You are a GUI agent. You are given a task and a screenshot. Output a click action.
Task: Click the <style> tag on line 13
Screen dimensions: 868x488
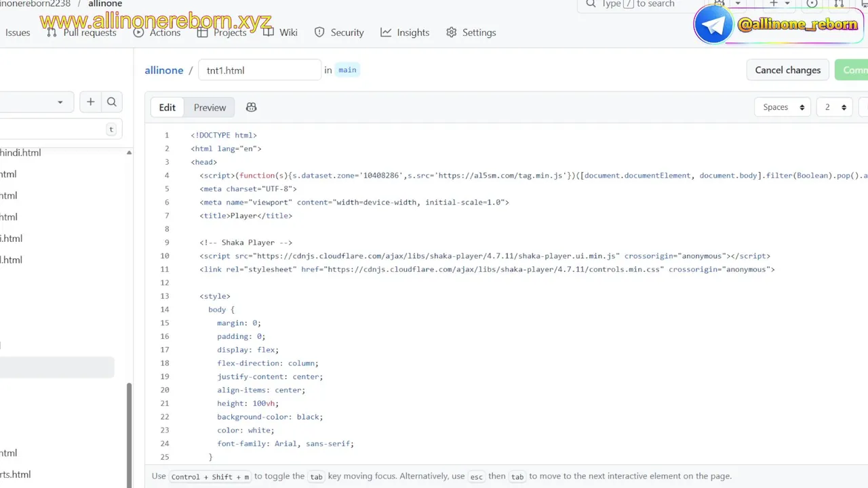click(215, 296)
